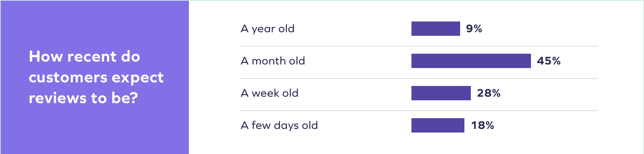Screen dimensions: 644x154
Task: Click the "A year old" label
Action: 268,29
